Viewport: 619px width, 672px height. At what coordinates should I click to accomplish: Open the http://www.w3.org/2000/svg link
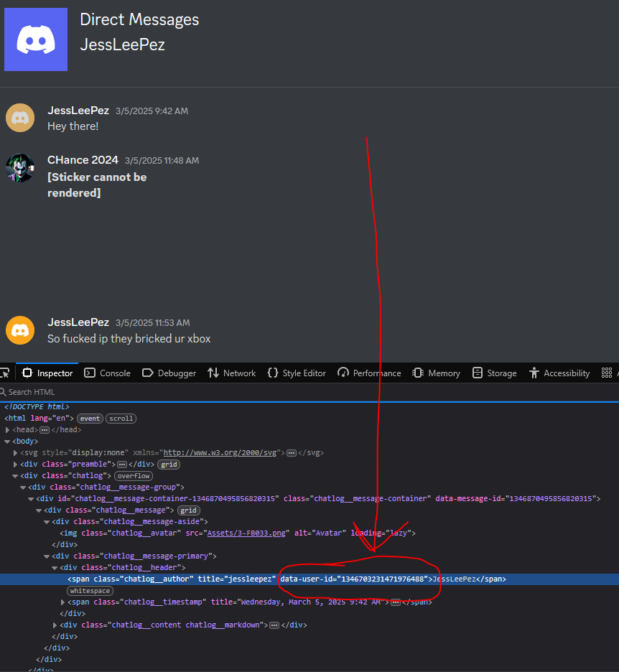pyautogui.click(x=220, y=452)
